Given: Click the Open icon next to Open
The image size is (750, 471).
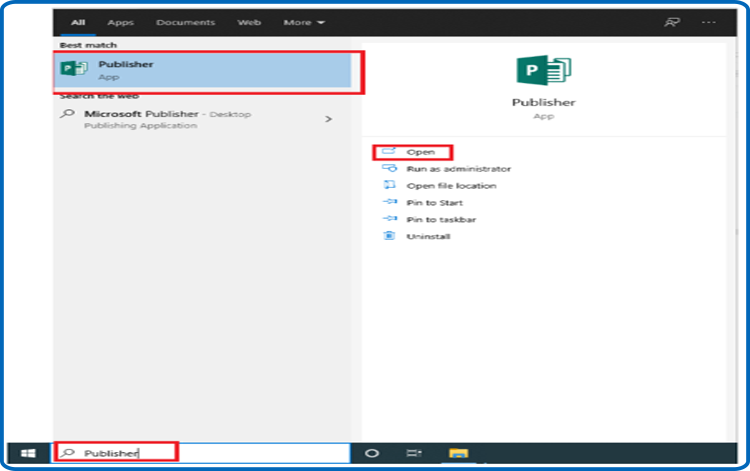Looking at the screenshot, I should click(x=388, y=151).
